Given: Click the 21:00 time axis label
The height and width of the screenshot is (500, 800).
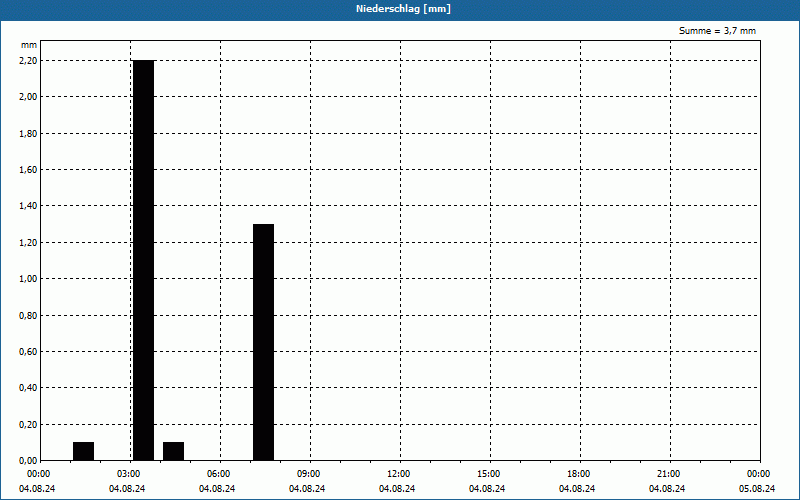Looking at the screenshot, I should click(670, 474).
